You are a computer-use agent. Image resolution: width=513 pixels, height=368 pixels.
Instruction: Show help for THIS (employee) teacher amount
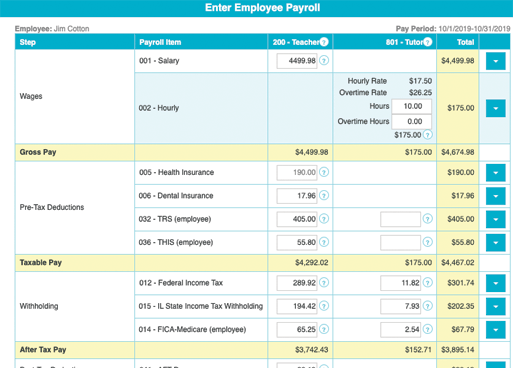click(x=324, y=242)
